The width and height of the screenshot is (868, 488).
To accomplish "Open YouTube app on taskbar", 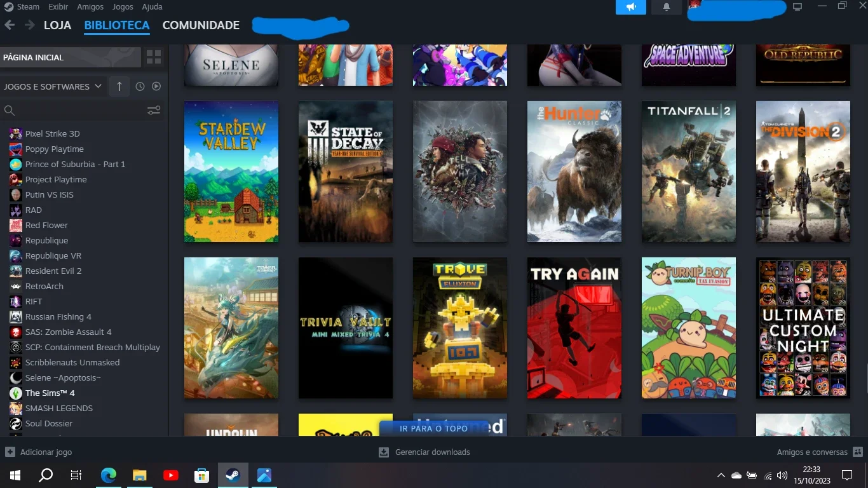I will click(171, 475).
